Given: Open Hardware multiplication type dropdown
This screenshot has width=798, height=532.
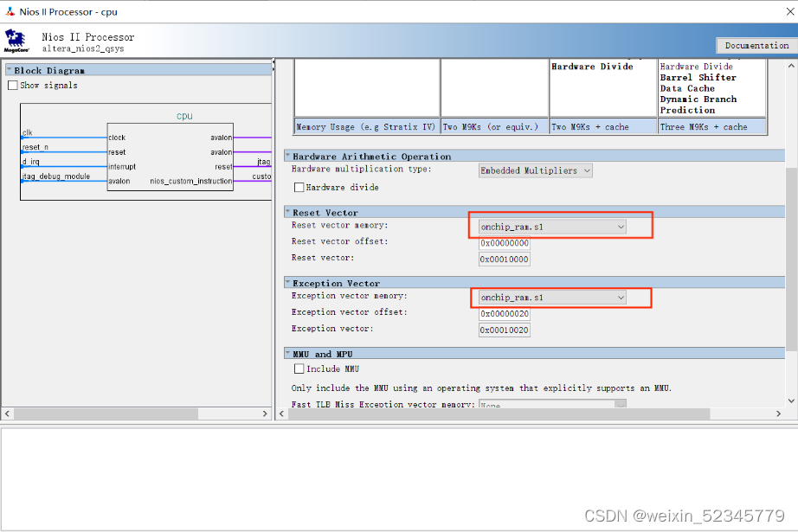Looking at the screenshot, I should point(536,170).
